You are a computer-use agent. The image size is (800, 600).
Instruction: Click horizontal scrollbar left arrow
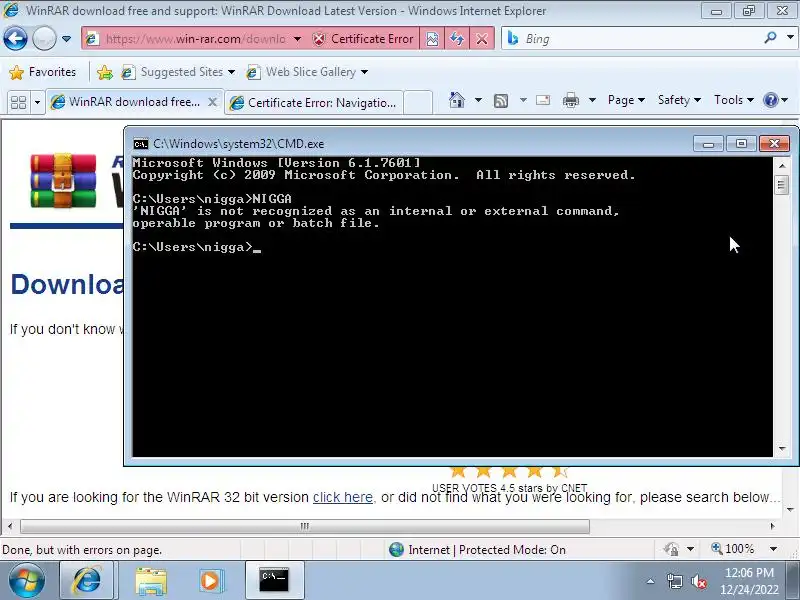10,526
